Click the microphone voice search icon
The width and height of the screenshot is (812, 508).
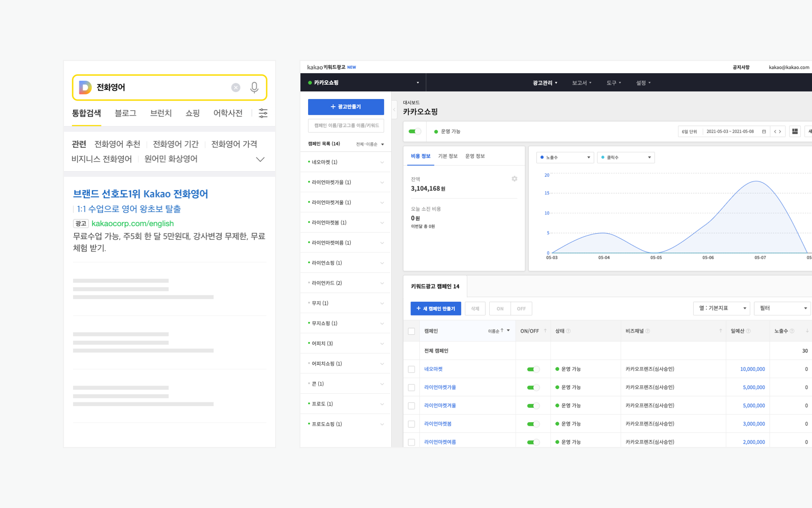[254, 87]
